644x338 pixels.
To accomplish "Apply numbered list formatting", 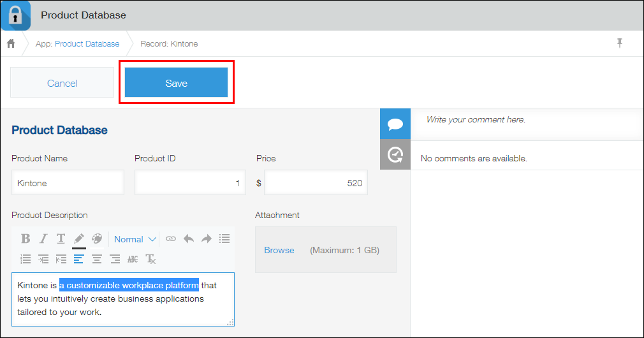I will coord(26,259).
